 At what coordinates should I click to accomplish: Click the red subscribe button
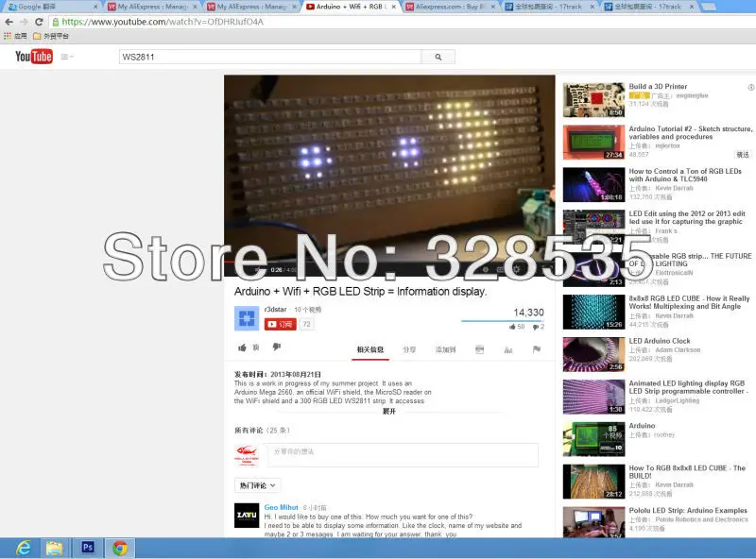click(280, 324)
